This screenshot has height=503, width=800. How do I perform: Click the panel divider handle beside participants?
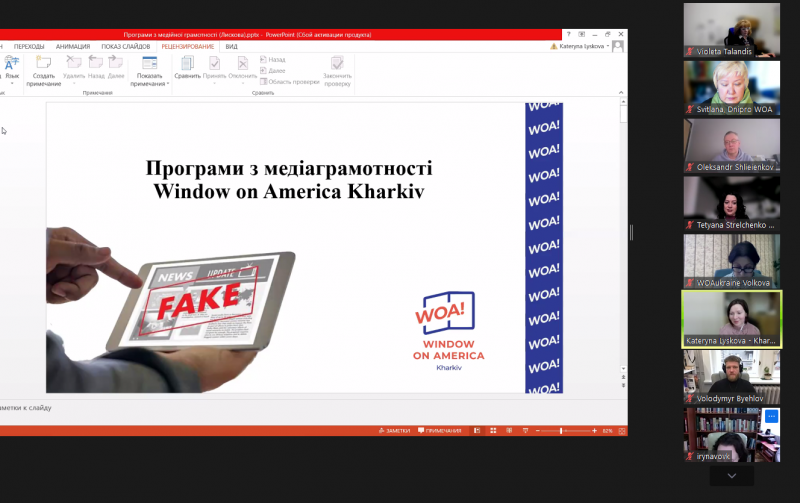point(632,233)
